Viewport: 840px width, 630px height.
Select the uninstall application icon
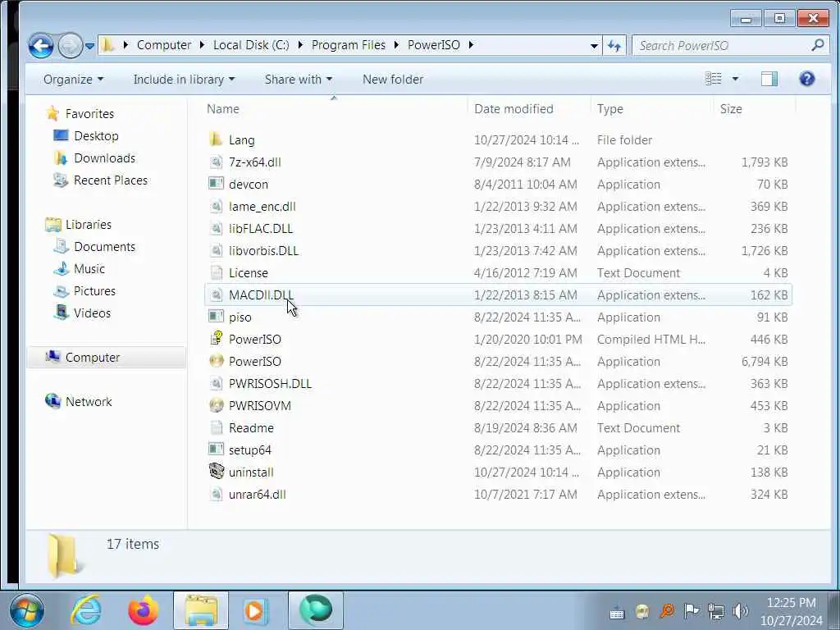coord(216,472)
